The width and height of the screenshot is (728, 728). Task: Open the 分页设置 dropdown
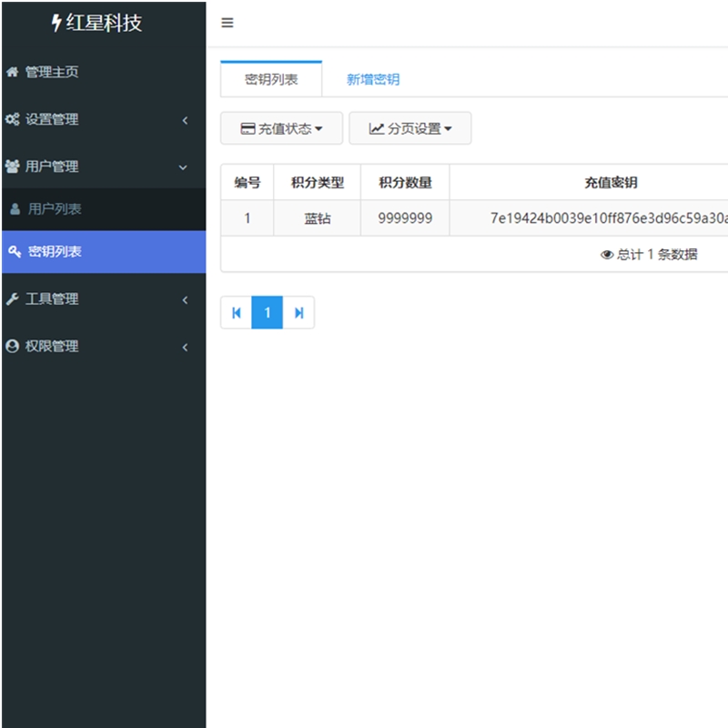[x=409, y=128]
